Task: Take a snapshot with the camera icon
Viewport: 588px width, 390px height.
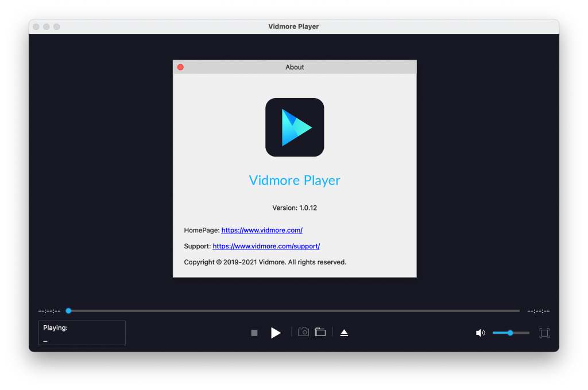Action: pyautogui.click(x=303, y=332)
